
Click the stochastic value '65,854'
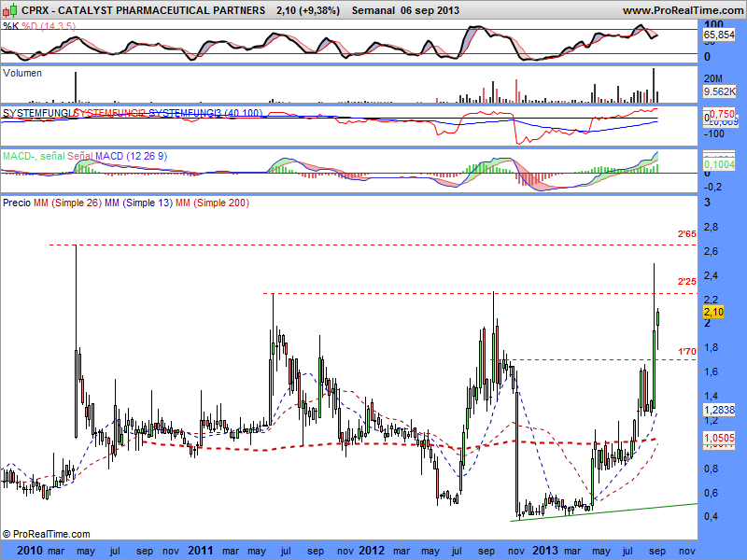coord(719,35)
